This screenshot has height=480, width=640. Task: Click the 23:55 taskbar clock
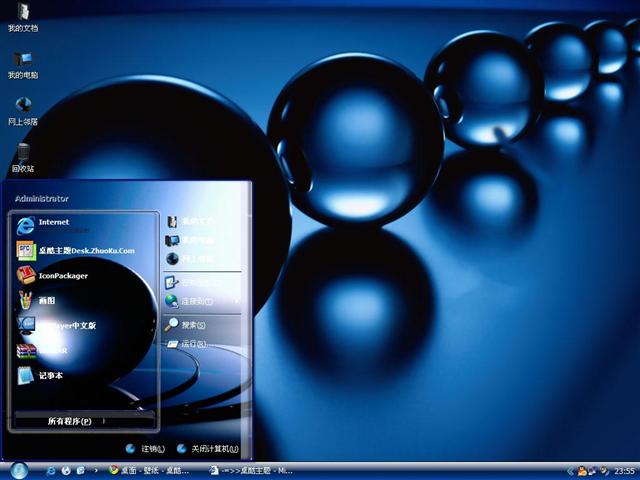[624, 471]
